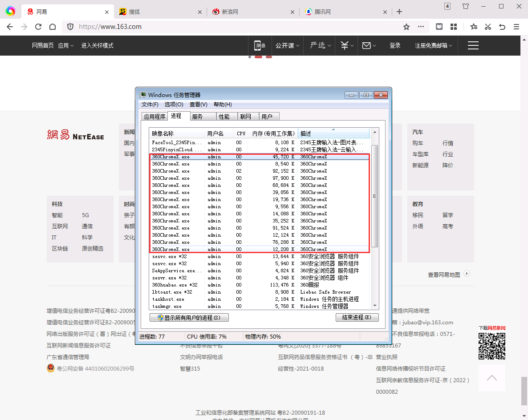Switch to the 联网 tab
Viewport: 528px width, 420px height.
click(x=248, y=117)
